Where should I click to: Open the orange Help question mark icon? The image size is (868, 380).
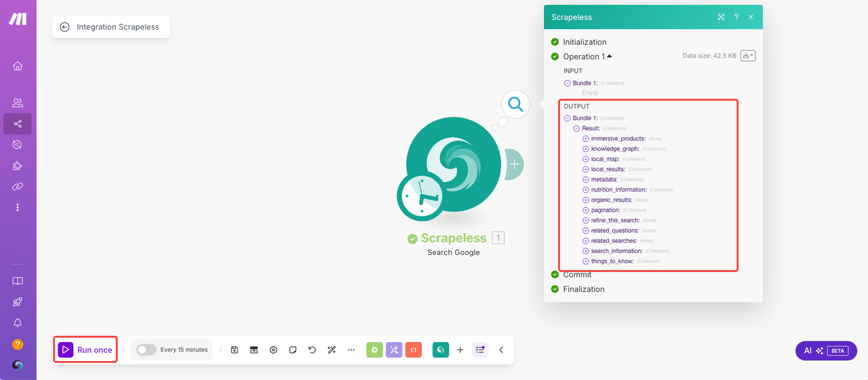tap(18, 345)
